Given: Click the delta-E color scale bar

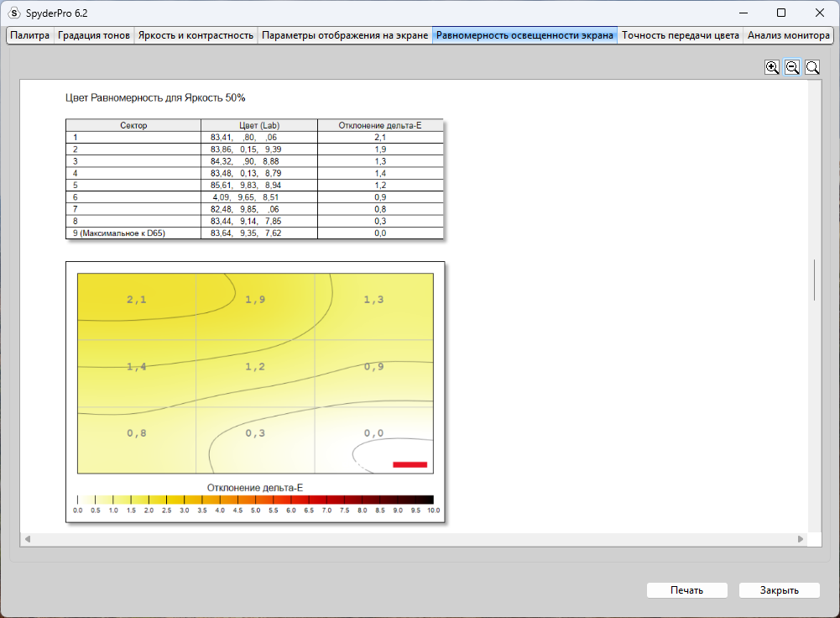Looking at the screenshot, I should click(256, 500).
